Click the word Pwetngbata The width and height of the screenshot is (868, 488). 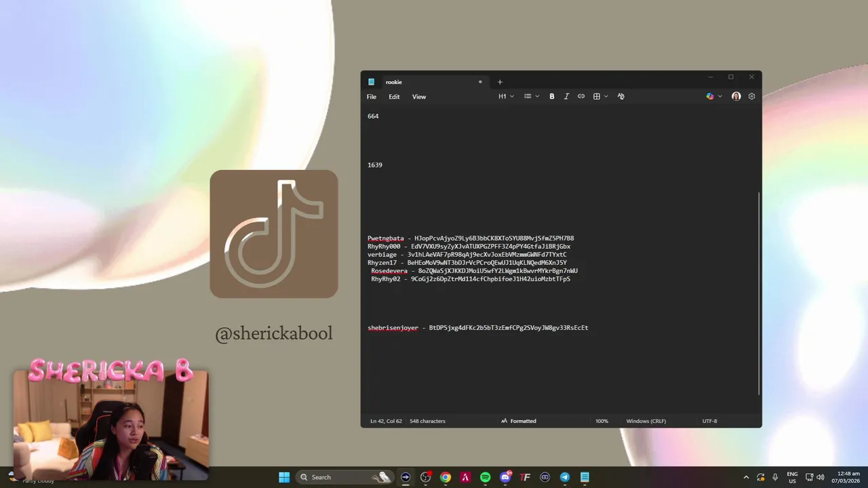coord(386,239)
